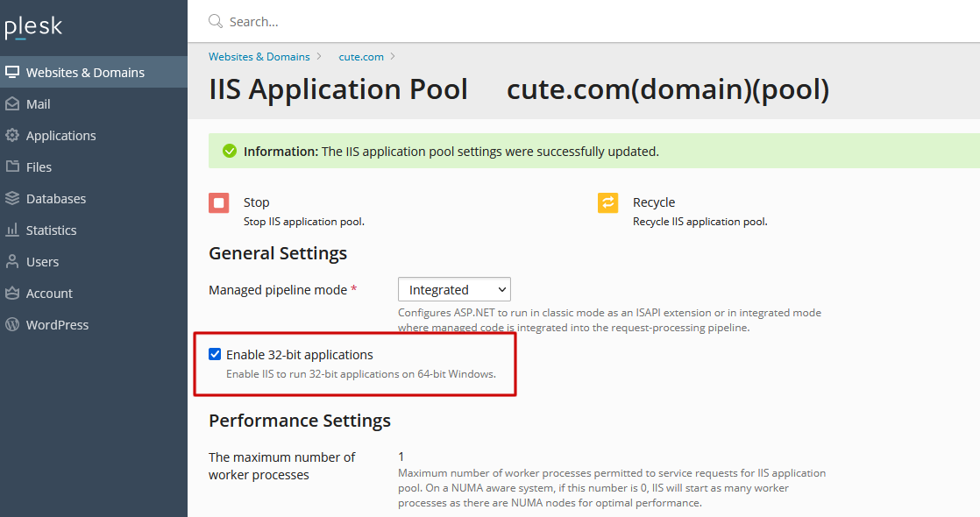Click the Recycle text link
The height and width of the screenshot is (517, 980).
click(x=654, y=202)
